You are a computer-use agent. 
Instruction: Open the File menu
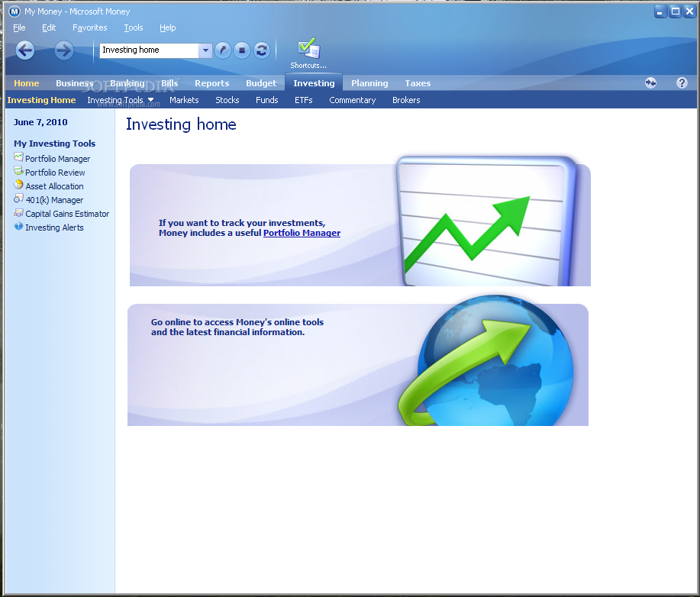[x=19, y=27]
